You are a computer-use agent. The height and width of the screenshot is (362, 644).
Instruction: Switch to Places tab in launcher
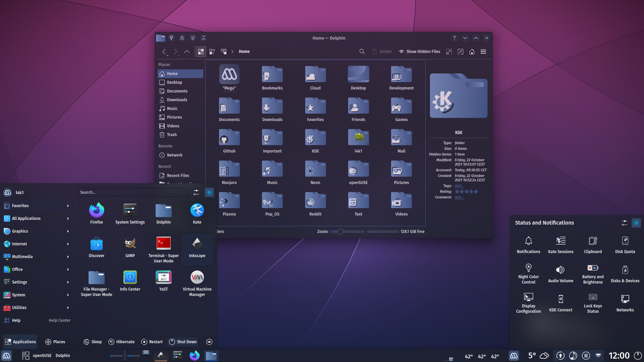(x=55, y=342)
